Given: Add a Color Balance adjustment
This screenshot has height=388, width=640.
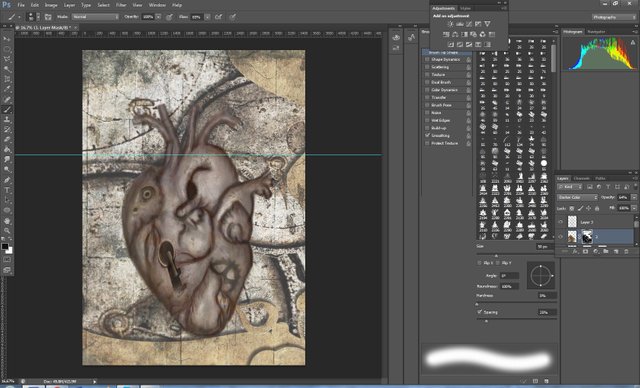Looking at the screenshot, I should (455, 34).
